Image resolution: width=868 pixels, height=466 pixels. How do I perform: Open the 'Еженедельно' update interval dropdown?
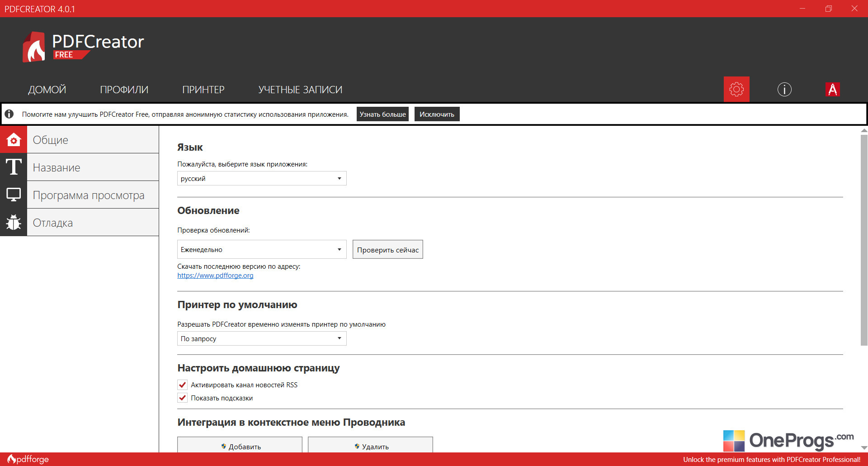(x=262, y=249)
